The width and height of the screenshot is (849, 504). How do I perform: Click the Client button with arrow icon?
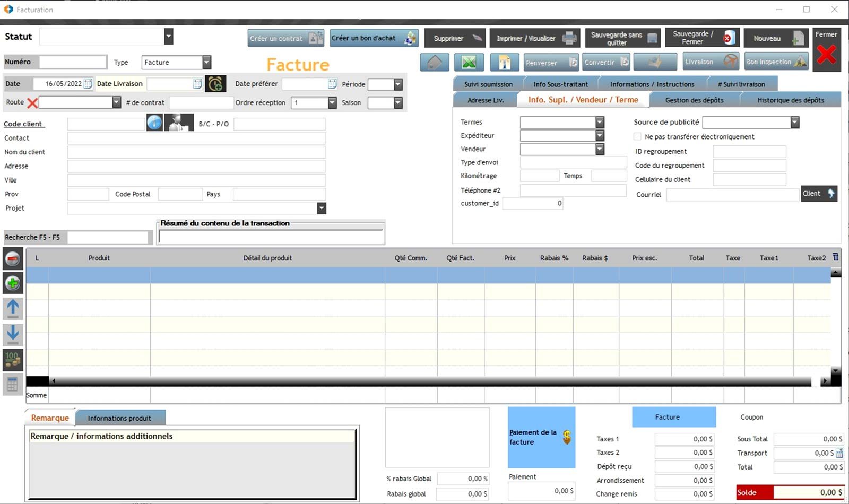coord(819,194)
